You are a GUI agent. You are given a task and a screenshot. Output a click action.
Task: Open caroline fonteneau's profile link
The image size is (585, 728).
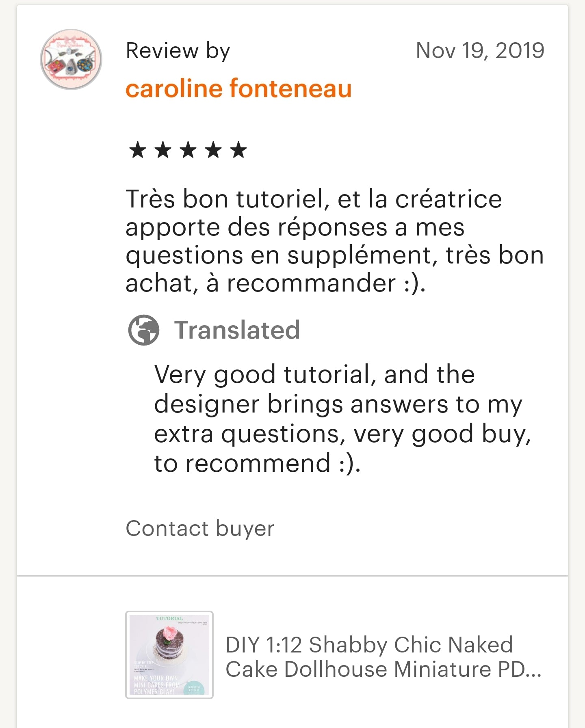(238, 89)
